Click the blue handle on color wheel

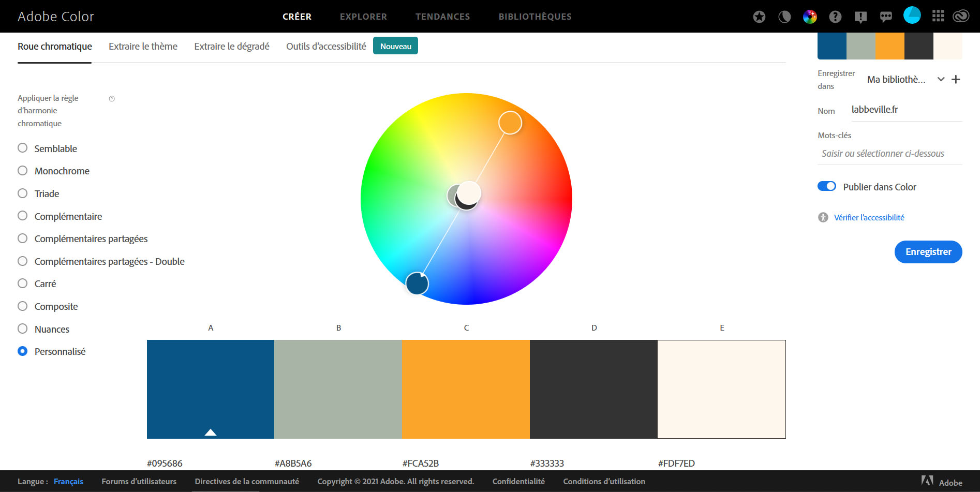tap(417, 284)
